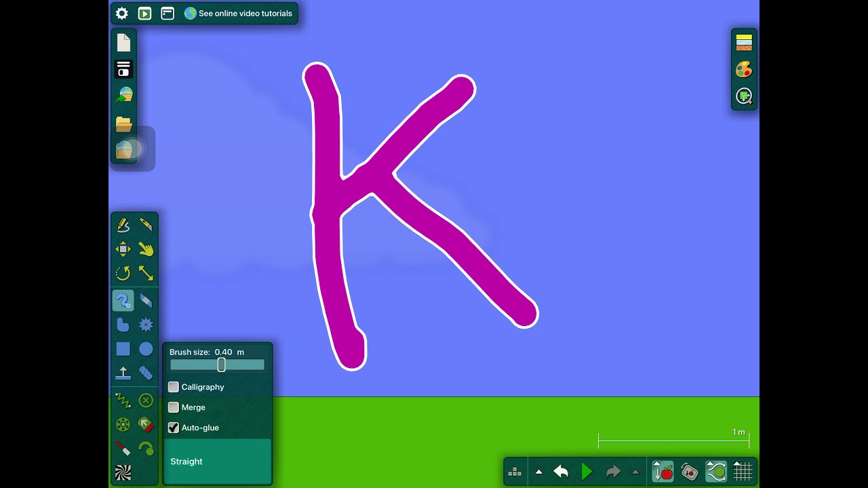Image resolution: width=868 pixels, height=488 pixels.
Task: Redo the last undone action
Action: 613,472
